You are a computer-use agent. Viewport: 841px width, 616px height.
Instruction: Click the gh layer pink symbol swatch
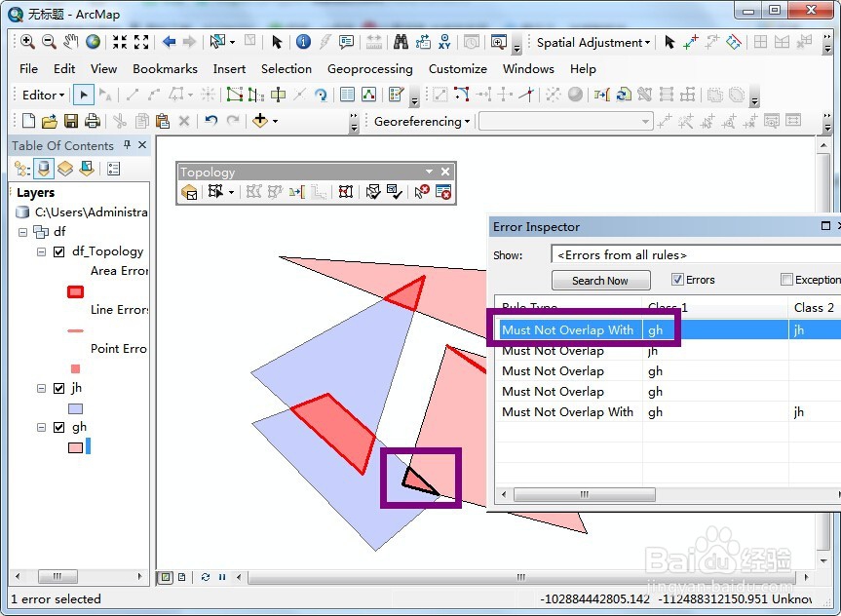[x=76, y=447]
